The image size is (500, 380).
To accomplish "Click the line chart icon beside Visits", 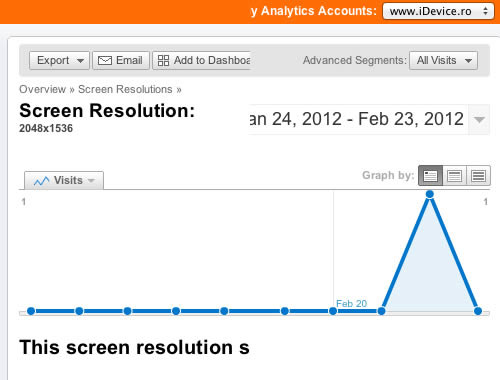I will coord(42,181).
